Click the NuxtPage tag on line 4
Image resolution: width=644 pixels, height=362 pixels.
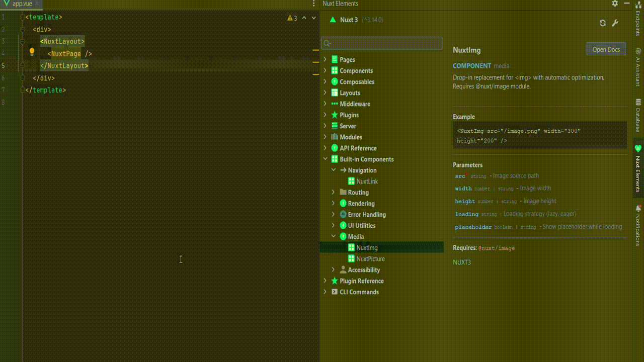(x=66, y=53)
